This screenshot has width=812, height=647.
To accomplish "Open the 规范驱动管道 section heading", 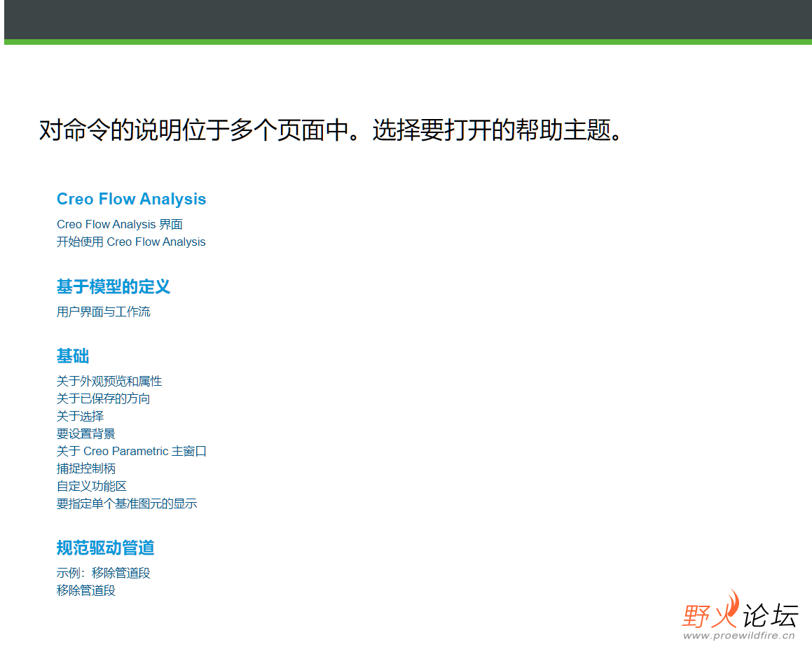I will [x=106, y=548].
